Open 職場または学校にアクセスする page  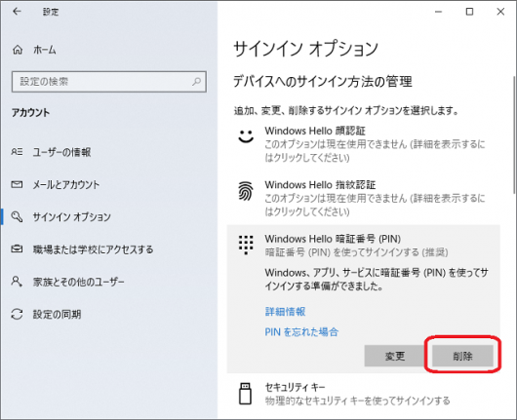(93, 249)
